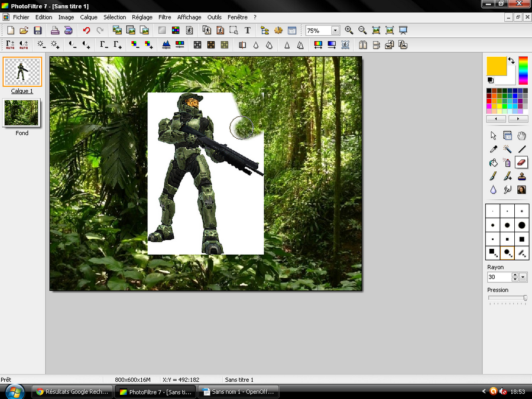Select the smallest round dot brush shape

tap(492, 211)
